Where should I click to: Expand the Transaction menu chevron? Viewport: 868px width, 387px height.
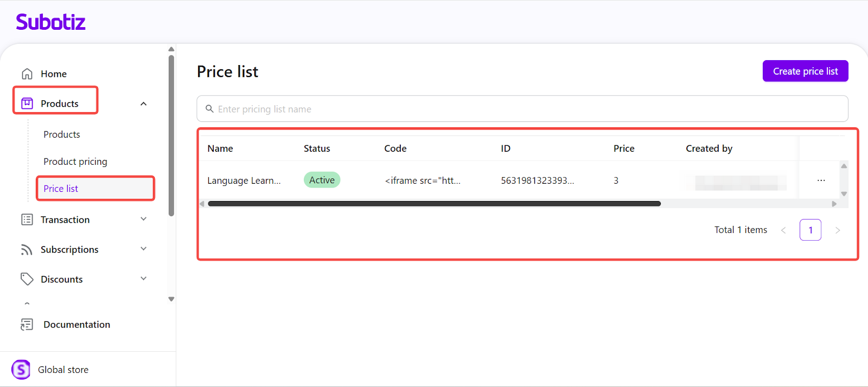coord(144,219)
